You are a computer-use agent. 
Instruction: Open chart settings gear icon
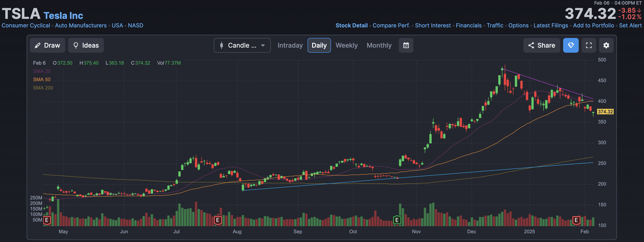pyautogui.click(x=606, y=45)
